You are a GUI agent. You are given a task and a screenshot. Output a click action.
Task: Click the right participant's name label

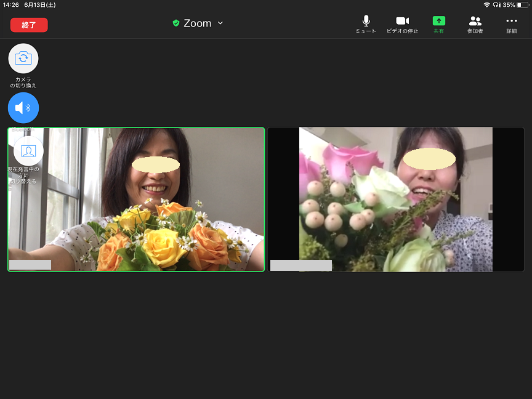pyautogui.click(x=300, y=265)
